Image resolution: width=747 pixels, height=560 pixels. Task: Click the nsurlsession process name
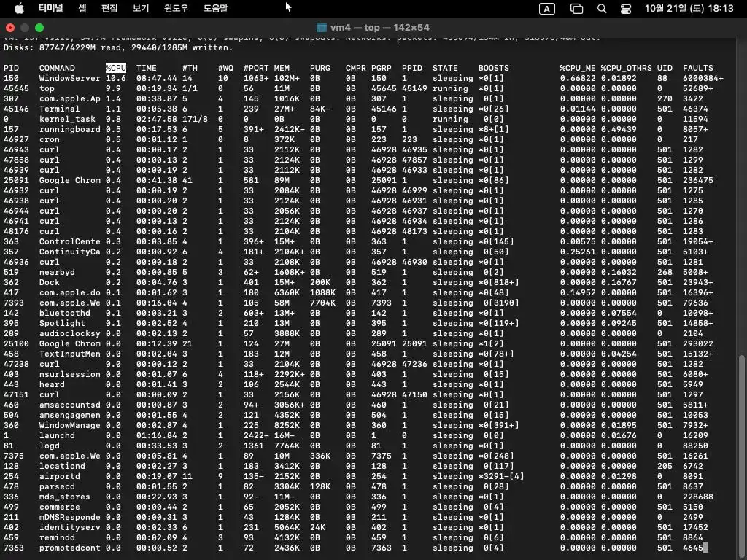coord(69,374)
